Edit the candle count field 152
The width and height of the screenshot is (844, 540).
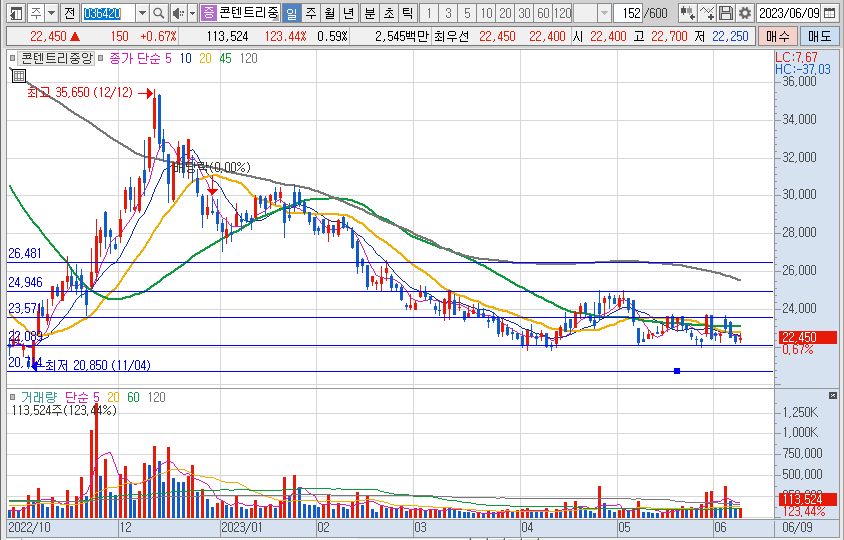point(627,13)
